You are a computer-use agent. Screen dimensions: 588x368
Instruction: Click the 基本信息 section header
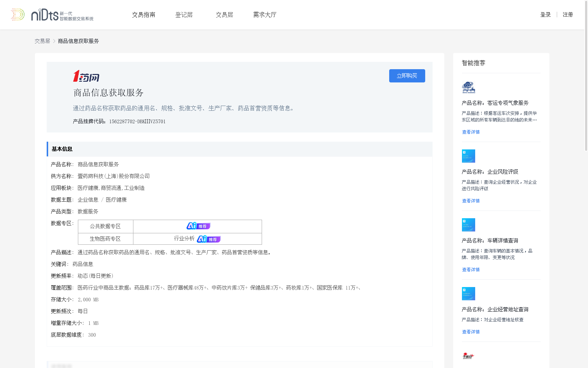pos(240,149)
